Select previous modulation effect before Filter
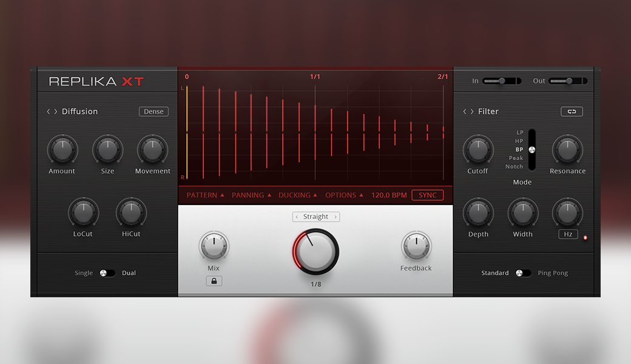The height and width of the screenshot is (364, 631). pyautogui.click(x=465, y=112)
